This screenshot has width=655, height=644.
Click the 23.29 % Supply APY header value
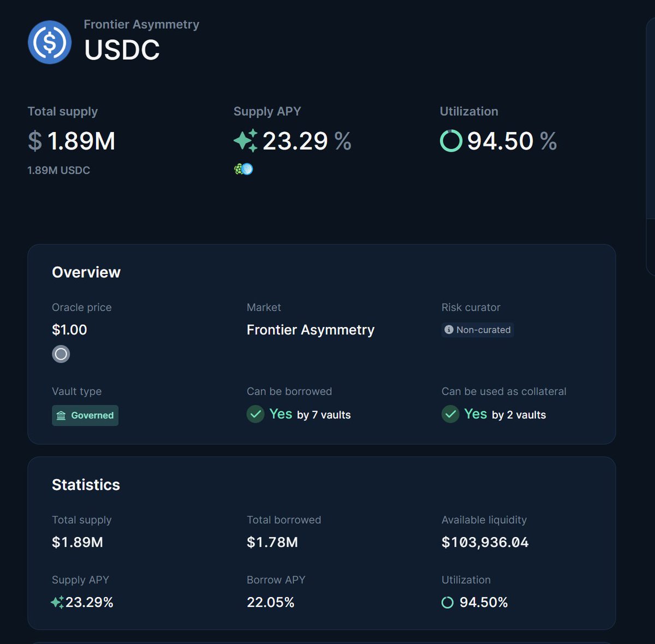tap(307, 141)
